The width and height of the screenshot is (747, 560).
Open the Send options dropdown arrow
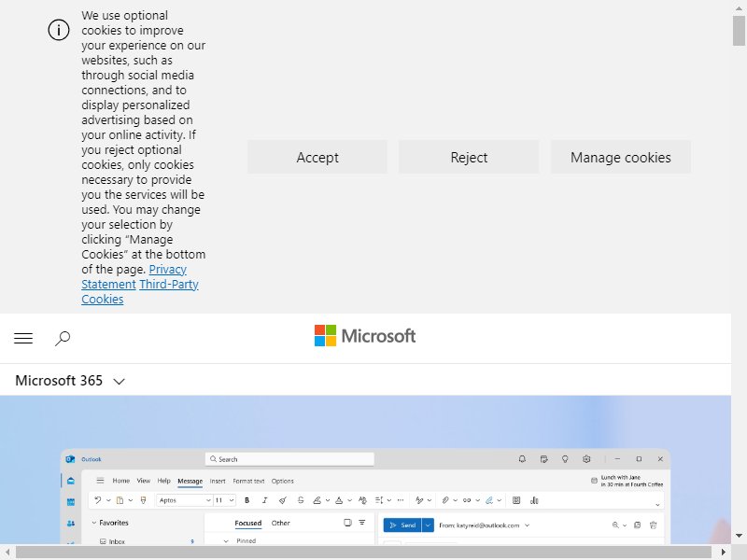tap(428, 525)
